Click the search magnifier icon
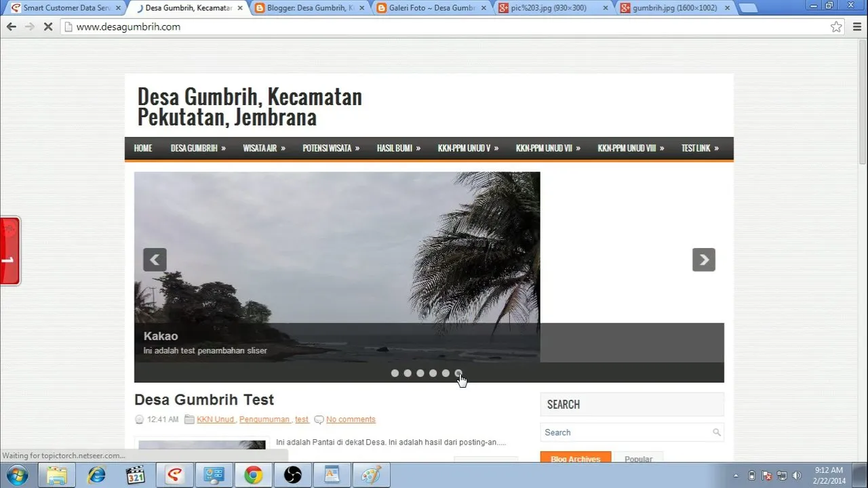This screenshot has width=868, height=488. (x=717, y=432)
